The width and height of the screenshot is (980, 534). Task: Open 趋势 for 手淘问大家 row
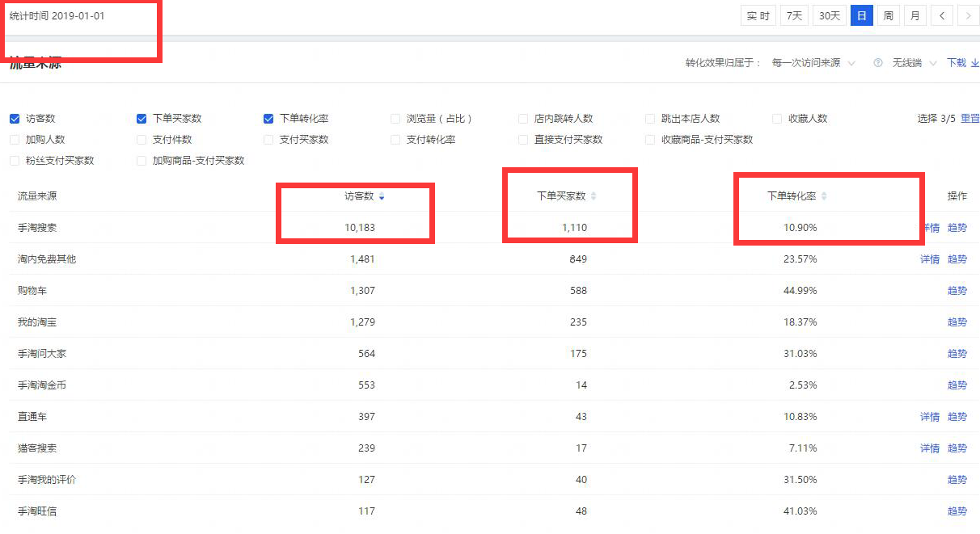957,354
